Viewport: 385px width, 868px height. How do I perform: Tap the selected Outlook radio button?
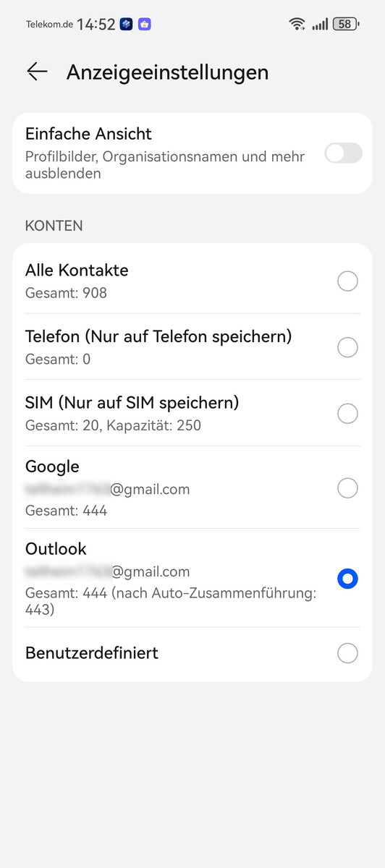[x=348, y=579]
